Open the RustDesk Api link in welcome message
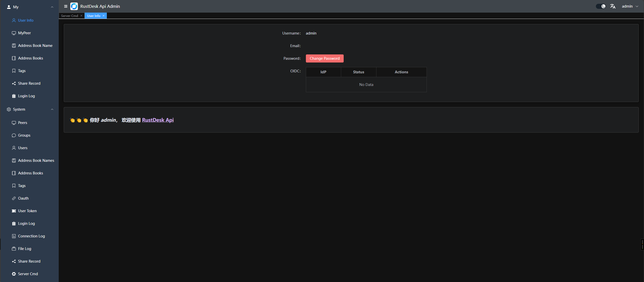The width and height of the screenshot is (644, 282). 158,120
